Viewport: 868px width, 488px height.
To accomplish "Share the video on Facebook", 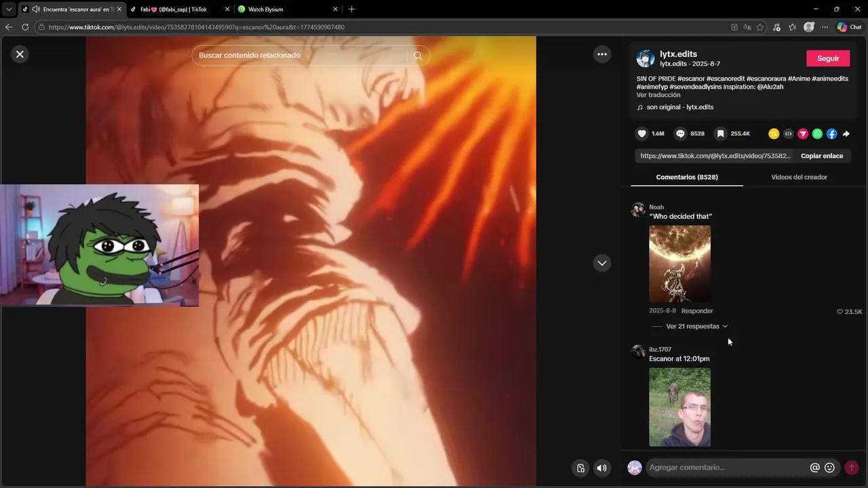I will pos(832,134).
